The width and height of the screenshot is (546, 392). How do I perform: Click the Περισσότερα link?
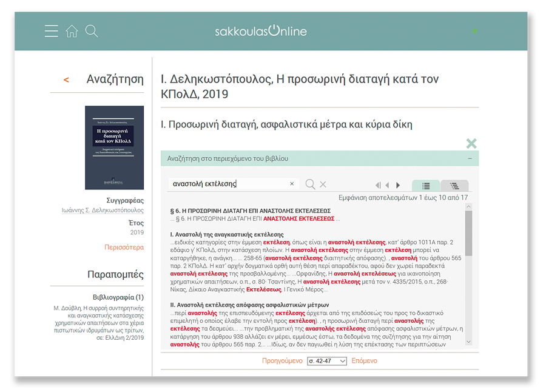[124, 248]
